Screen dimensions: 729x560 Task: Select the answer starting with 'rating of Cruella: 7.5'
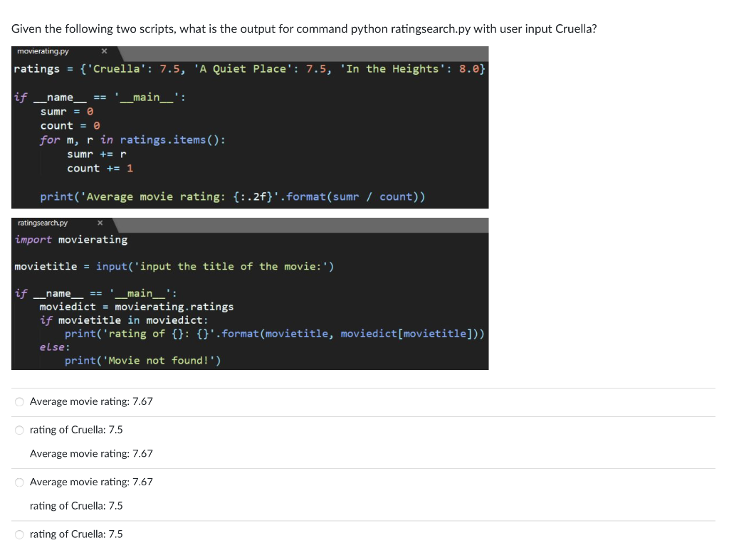click(19, 429)
